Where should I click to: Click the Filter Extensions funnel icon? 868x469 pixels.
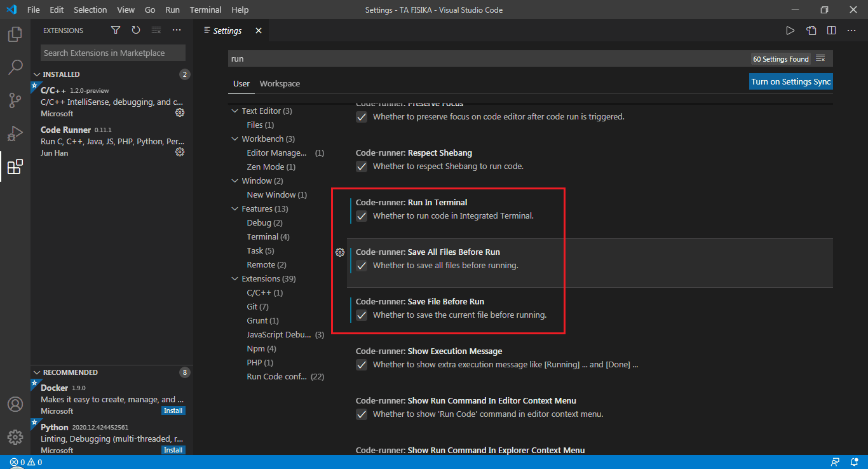click(x=115, y=30)
